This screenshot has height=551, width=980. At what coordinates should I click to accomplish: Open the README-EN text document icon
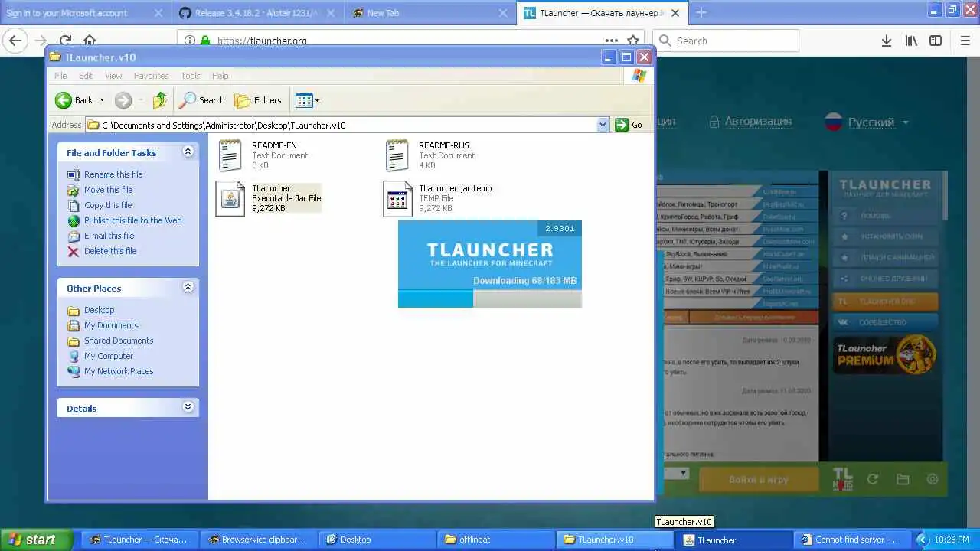click(230, 155)
